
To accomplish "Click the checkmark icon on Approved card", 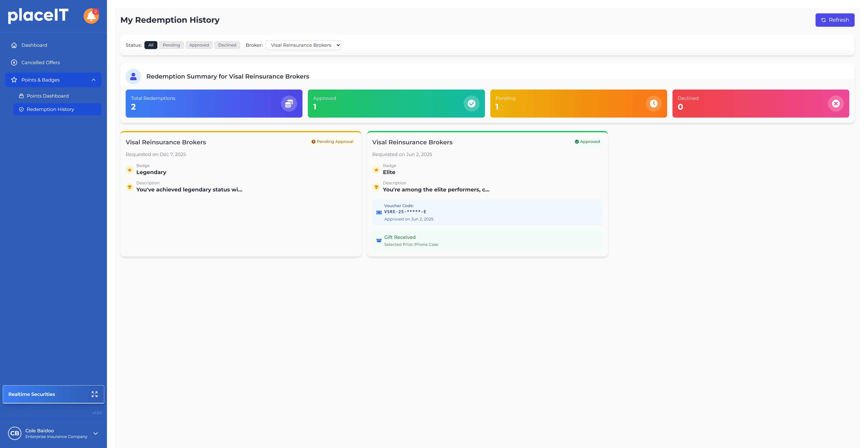I will pos(471,103).
